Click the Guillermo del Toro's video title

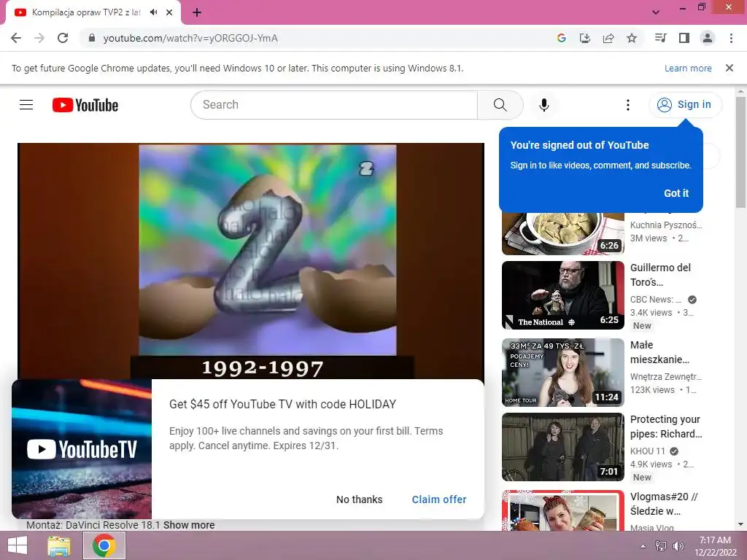coord(660,275)
